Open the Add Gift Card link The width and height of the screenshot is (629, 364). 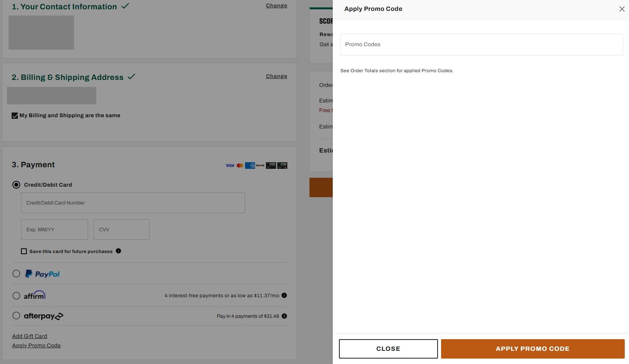tap(30, 336)
